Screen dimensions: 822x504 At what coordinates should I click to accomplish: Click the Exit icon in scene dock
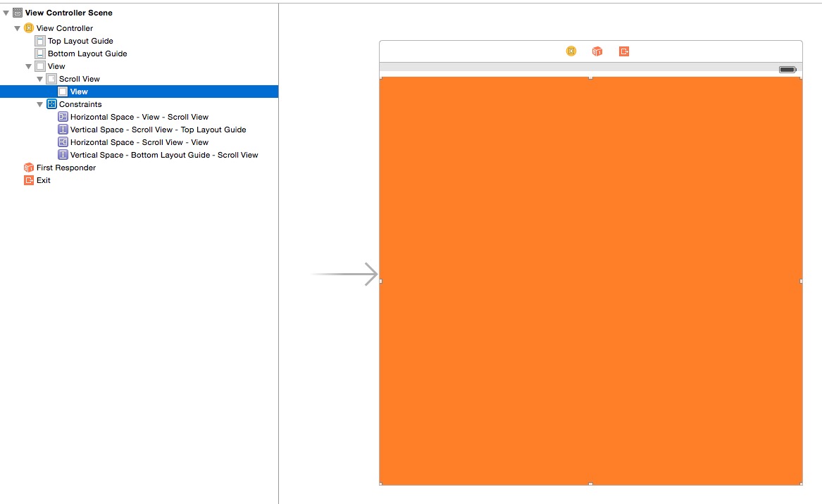[x=624, y=51]
